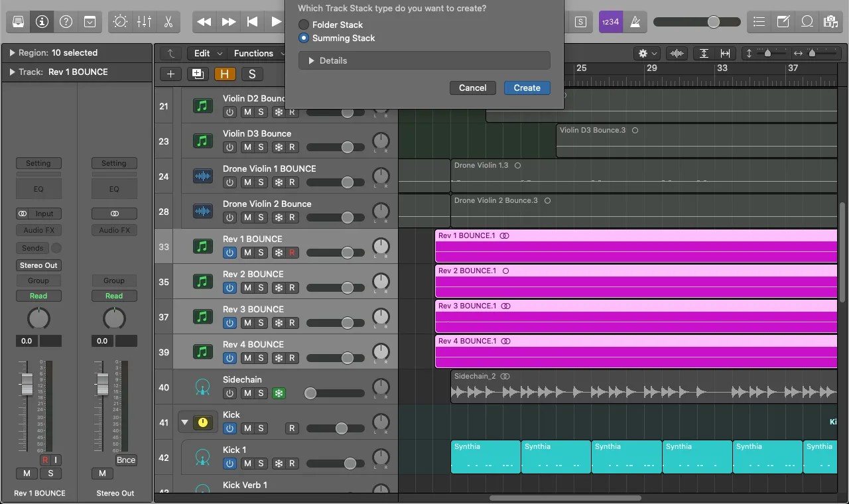This screenshot has width=849, height=504.
Task: Click the Create button in the dialog
Action: 527,88
